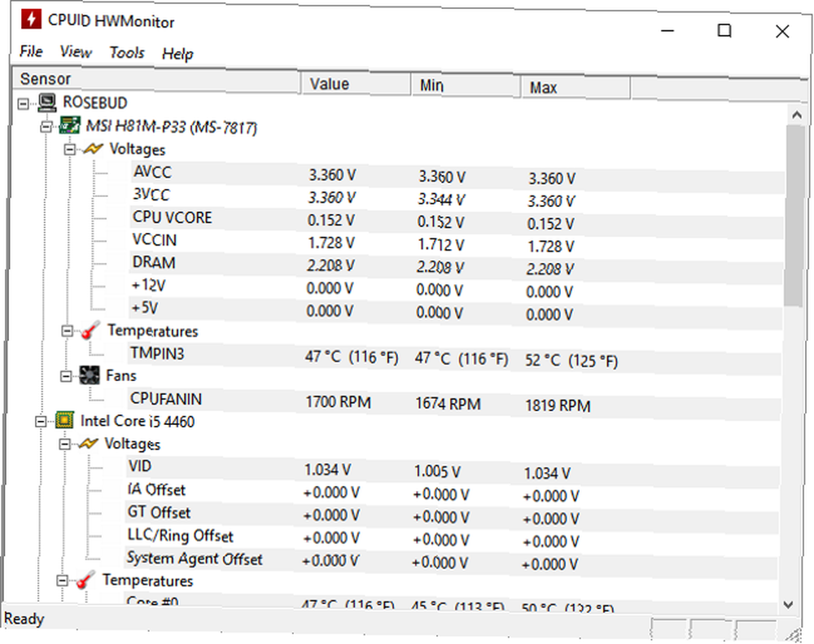Viewport: 814px width, 644px height.
Task: Click the 3VCC 3.344 V min value
Action: 442,199
